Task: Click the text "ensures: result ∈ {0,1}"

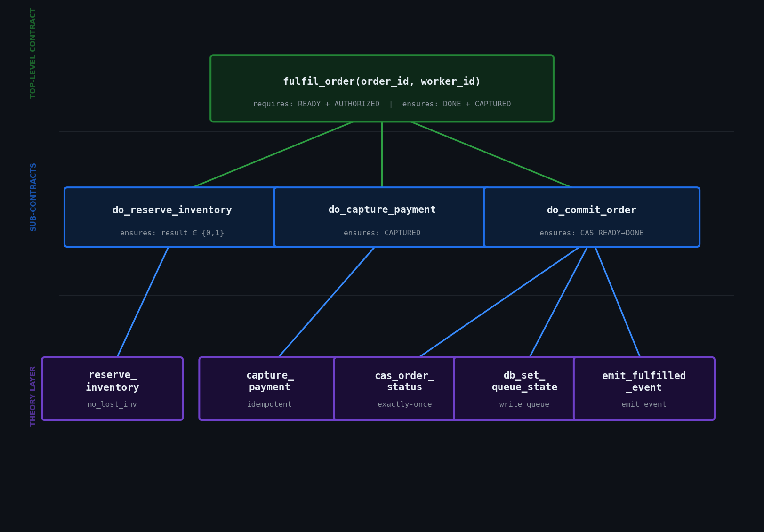Action: pyautogui.click(x=172, y=233)
